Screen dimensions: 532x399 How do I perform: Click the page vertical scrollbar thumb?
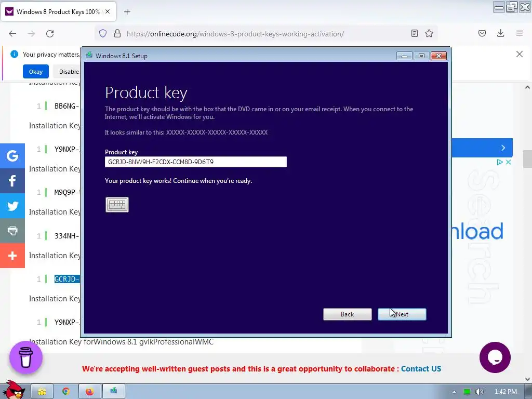point(527,159)
